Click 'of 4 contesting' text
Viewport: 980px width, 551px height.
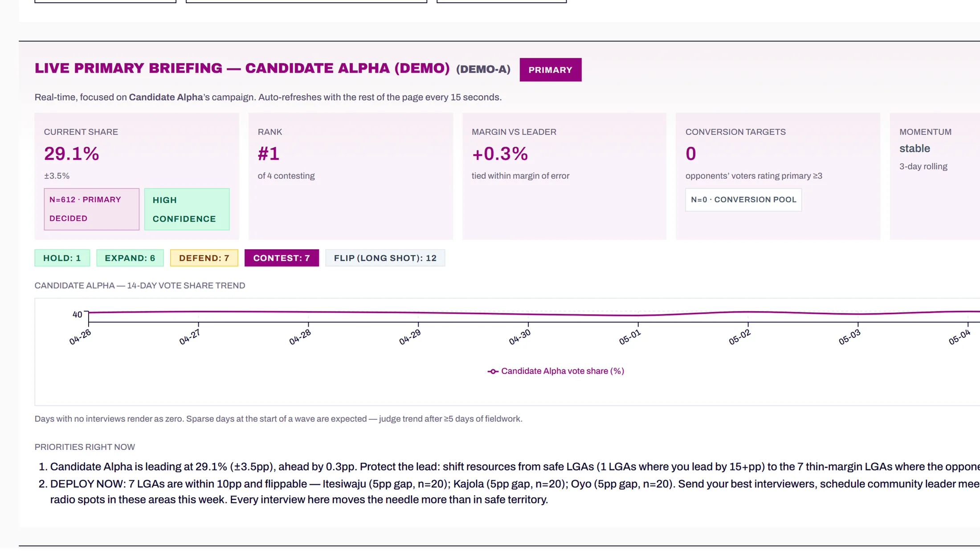click(286, 176)
